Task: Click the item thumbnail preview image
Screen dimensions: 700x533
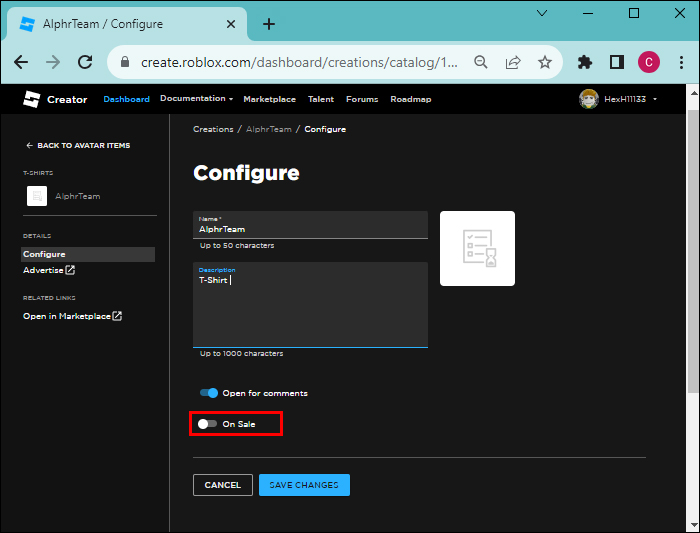Action: [x=477, y=248]
